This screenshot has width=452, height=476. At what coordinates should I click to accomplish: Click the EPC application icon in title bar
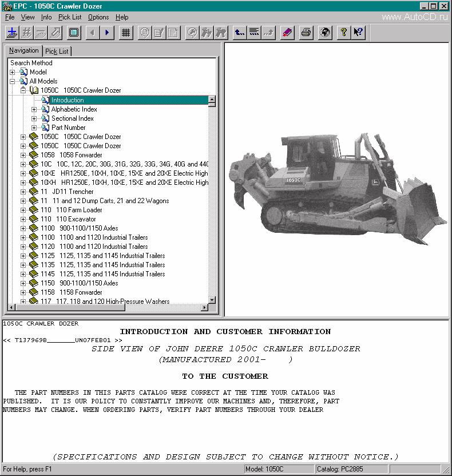pyautogui.click(x=7, y=6)
